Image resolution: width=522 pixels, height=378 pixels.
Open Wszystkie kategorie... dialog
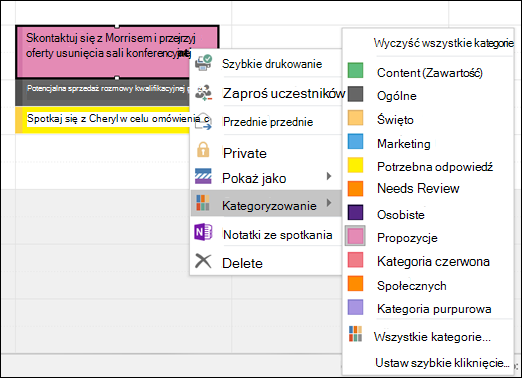pyautogui.click(x=432, y=337)
